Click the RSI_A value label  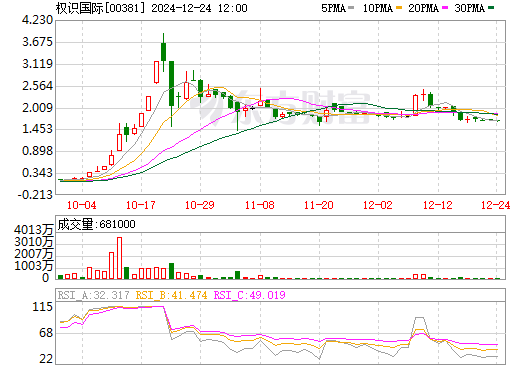93,295
